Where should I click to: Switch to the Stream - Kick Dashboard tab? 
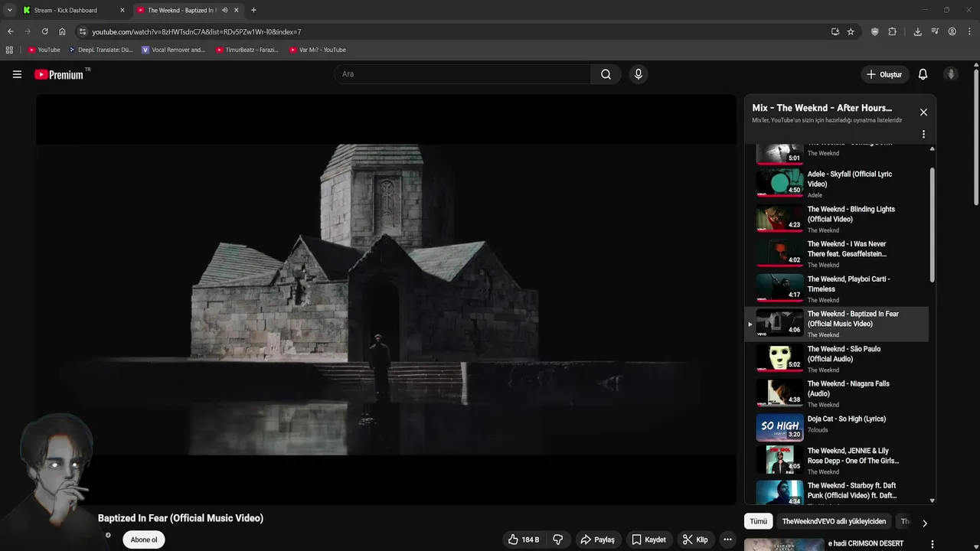click(73, 10)
